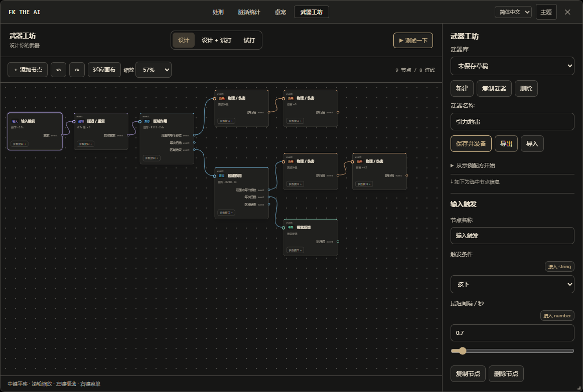
Task: Toggle 接入 string for trigger condition
Action: click(559, 266)
